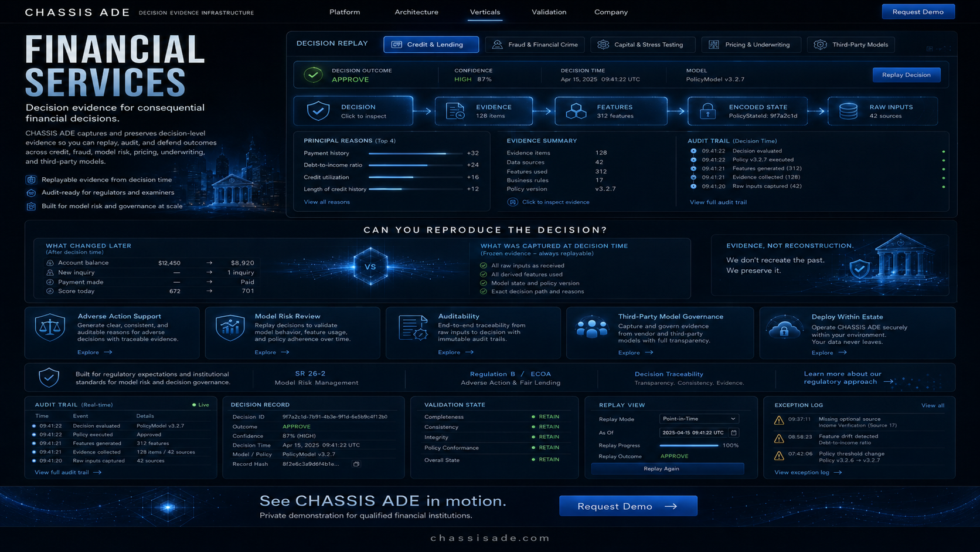The image size is (980, 552).
Task: Click the Live status indicator in Audit Trail
Action: click(x=200, y=405)
